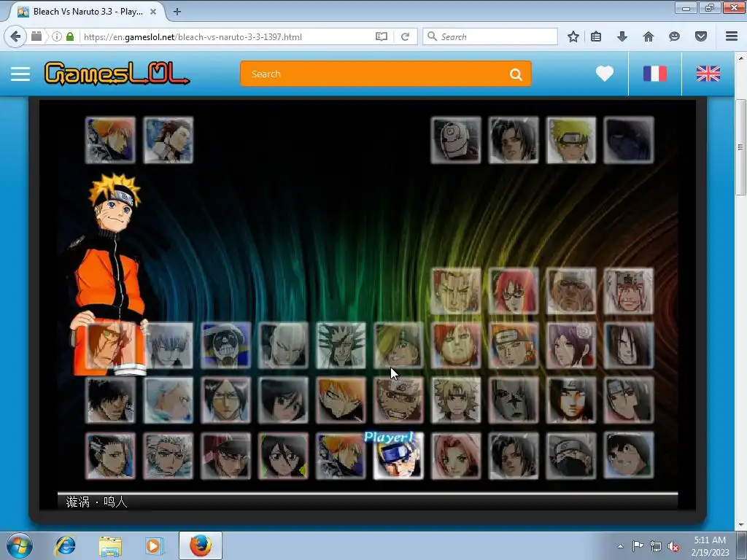Switch site language to UK flag

coord(708,74)
